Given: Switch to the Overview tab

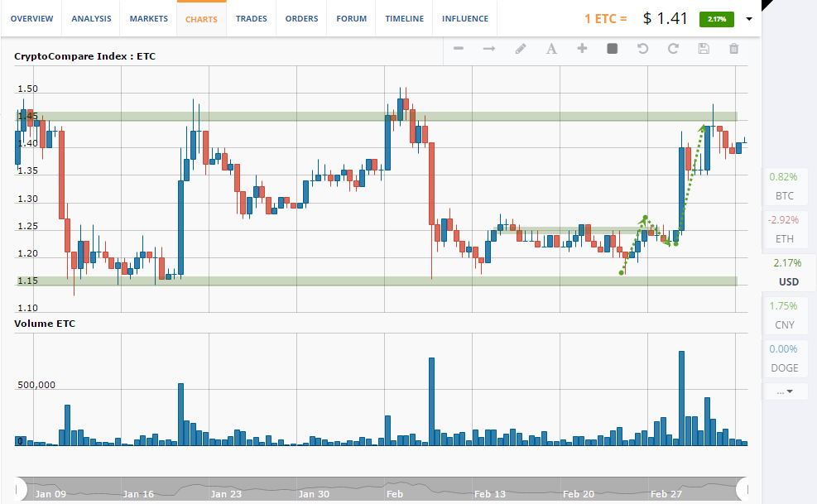Looking at the screenshot, I should point(31,19).
